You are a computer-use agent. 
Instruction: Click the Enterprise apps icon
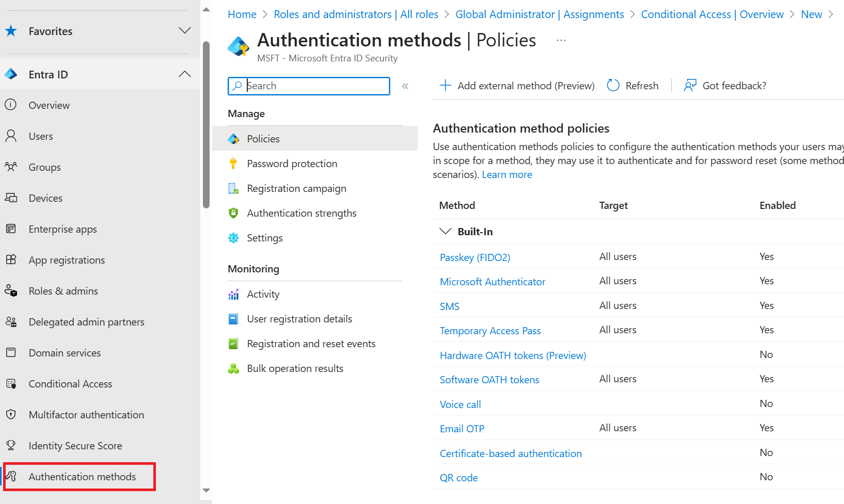[11, 229]
